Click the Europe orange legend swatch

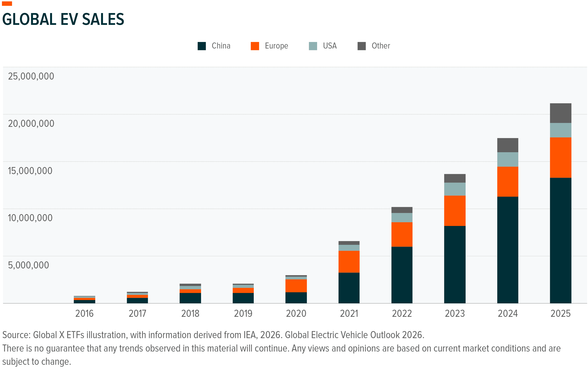[255, 46]
